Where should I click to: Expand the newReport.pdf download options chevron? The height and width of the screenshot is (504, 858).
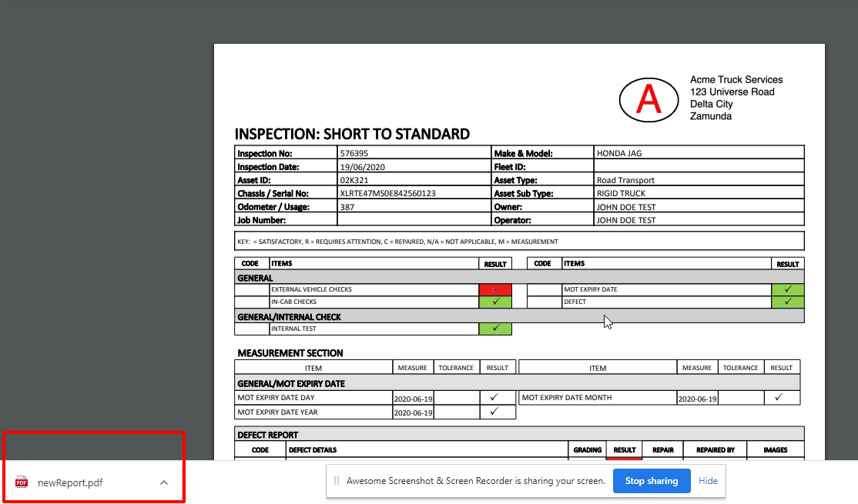coord(164,482)
